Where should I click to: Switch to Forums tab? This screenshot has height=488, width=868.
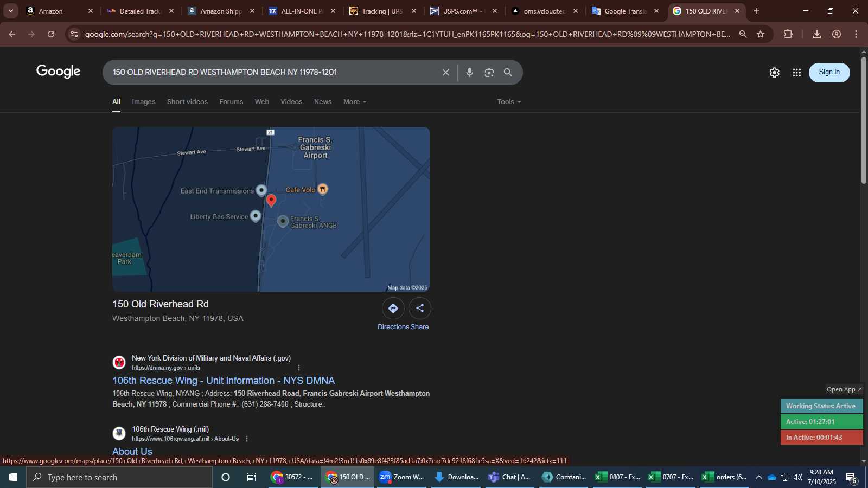point(231,102)
